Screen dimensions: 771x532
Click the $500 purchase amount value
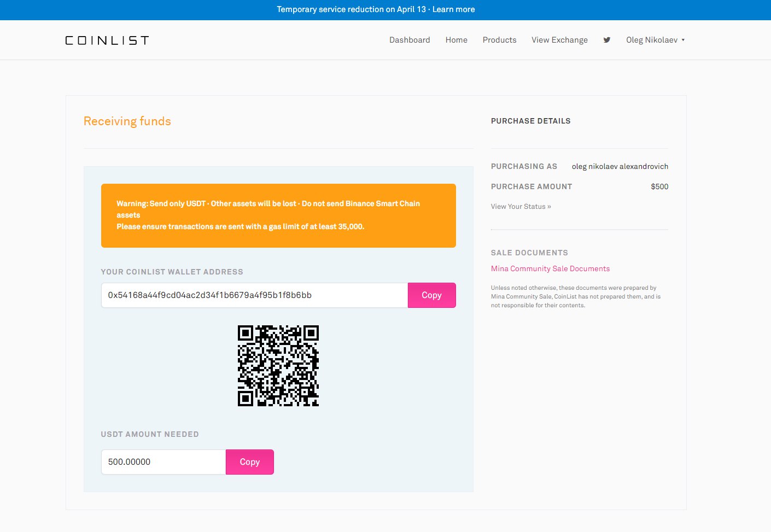click(x=659, y=186)
